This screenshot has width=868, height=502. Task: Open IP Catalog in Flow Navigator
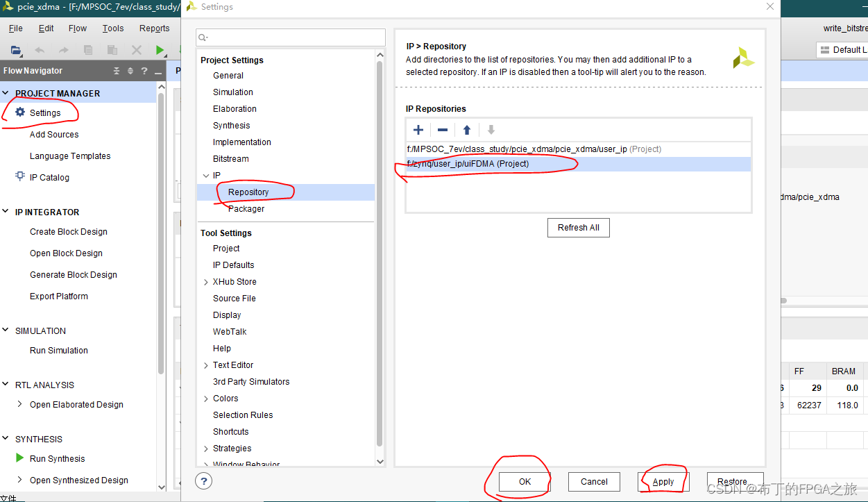[x=49, y=178]
